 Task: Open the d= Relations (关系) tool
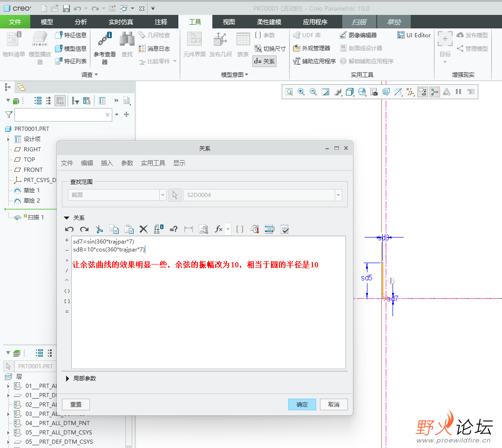click(265, 61)
